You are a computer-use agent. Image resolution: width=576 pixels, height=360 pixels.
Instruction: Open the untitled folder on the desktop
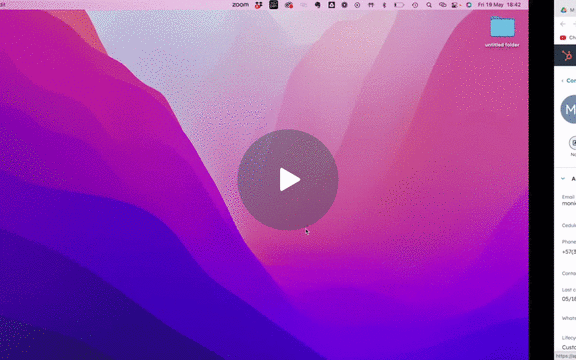tap(502, 32)
